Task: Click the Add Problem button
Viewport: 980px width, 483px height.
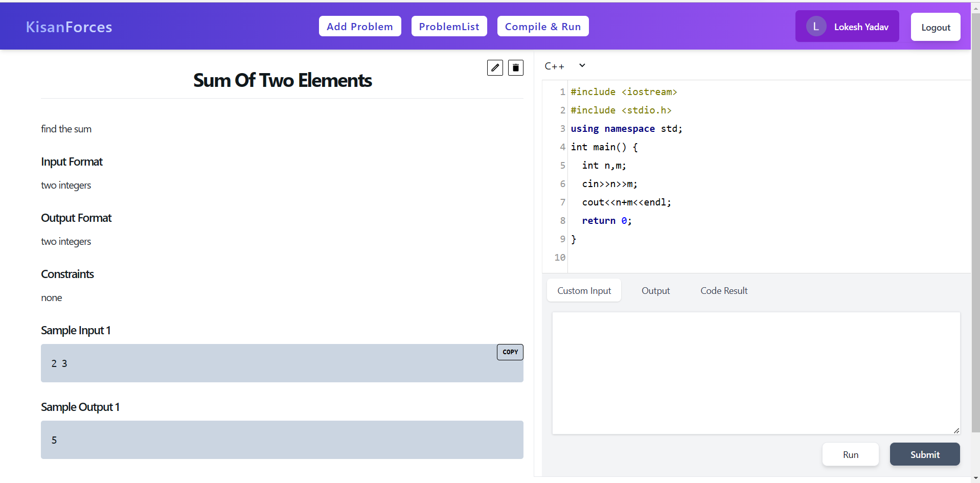Action: click(x=360, y=26)
